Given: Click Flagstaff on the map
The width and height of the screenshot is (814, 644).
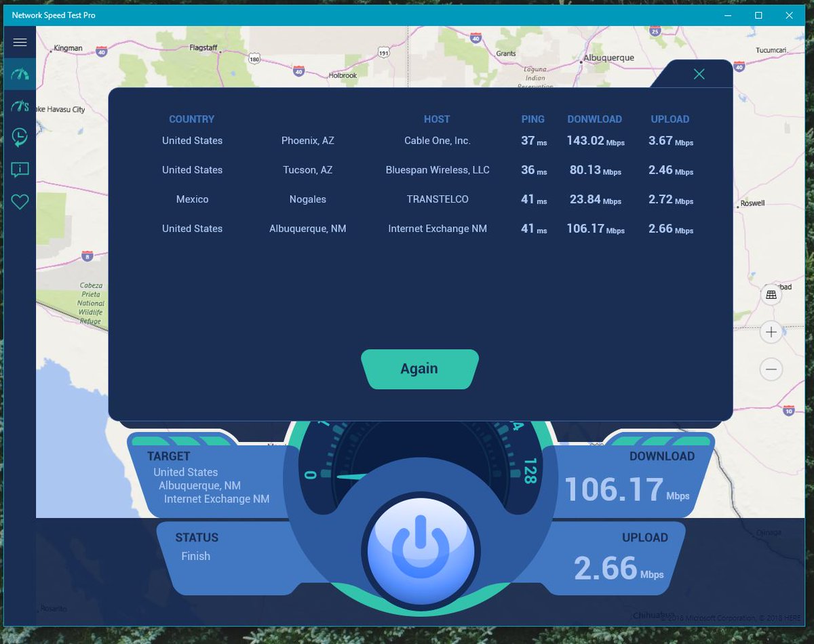Looking at the screenshot, I should (x=203, y=48).
